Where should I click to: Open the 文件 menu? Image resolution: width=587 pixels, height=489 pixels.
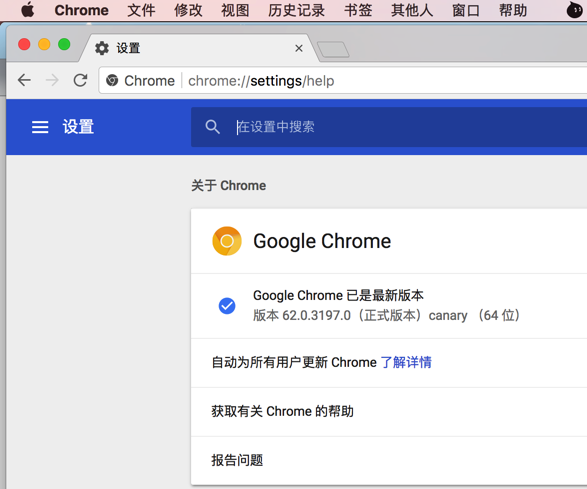tap(141, 10)
